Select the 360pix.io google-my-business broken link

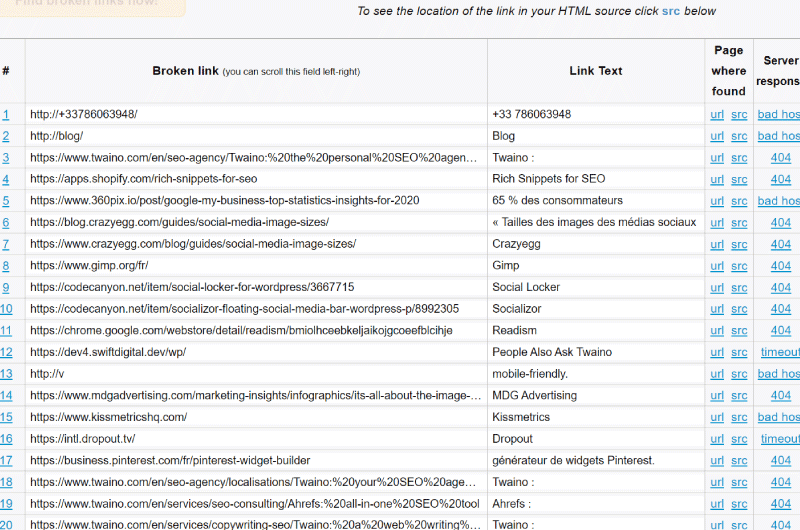point(224,200)
